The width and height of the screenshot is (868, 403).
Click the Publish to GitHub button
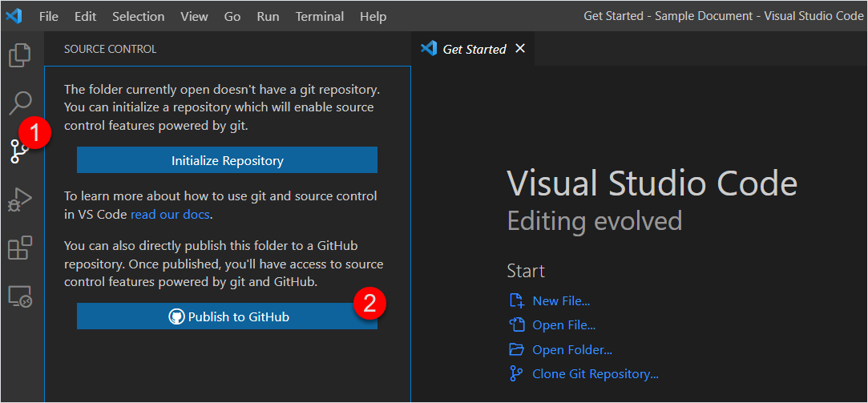[x=227, y=316]
